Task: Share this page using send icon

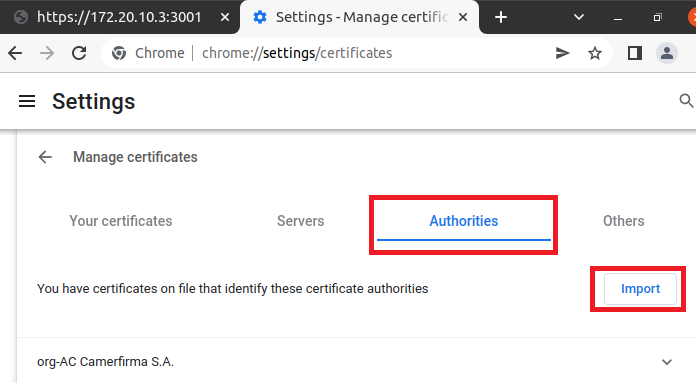Action: [562, 53]
